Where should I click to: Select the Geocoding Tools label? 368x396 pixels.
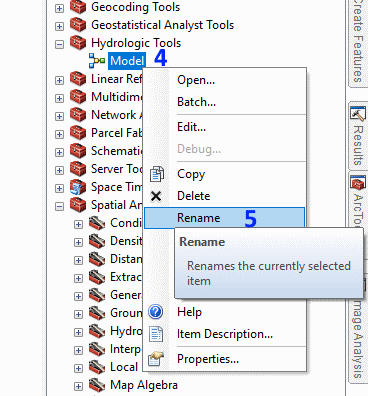click(135, 7)
